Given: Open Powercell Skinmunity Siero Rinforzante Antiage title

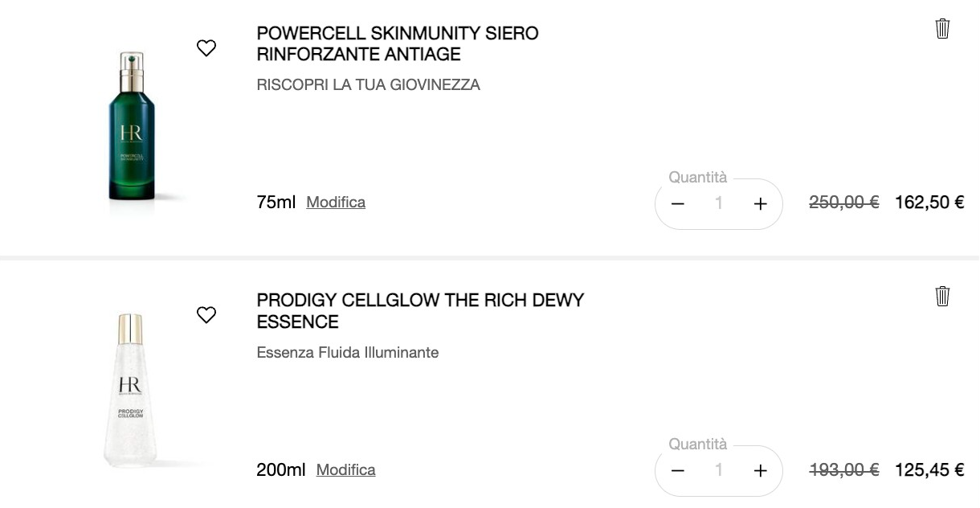Looking at the screenshot, I should 398,44.
